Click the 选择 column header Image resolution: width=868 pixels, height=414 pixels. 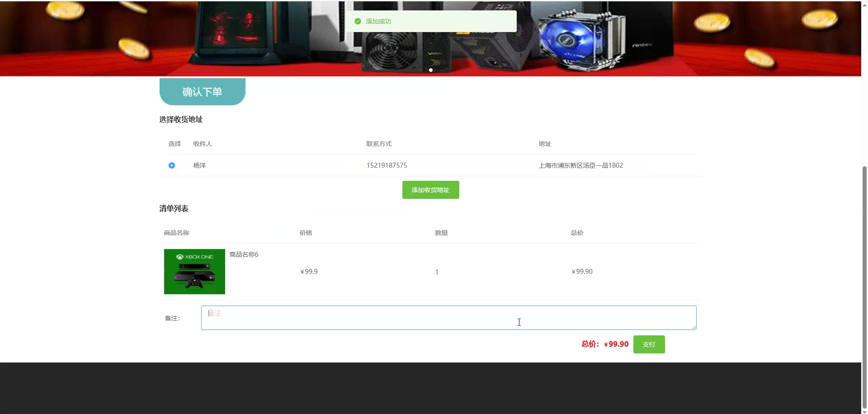tap(175, 144)
